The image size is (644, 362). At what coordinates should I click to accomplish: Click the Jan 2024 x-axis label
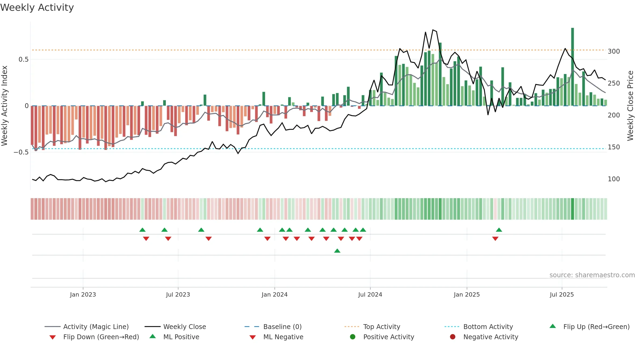[275, 294]
